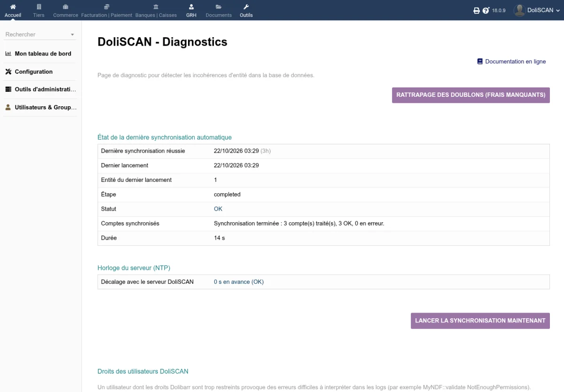Viewport: 564px width, 392px height.
Task: Open the Commerce briefcase icon
Action: click(66, 7)
